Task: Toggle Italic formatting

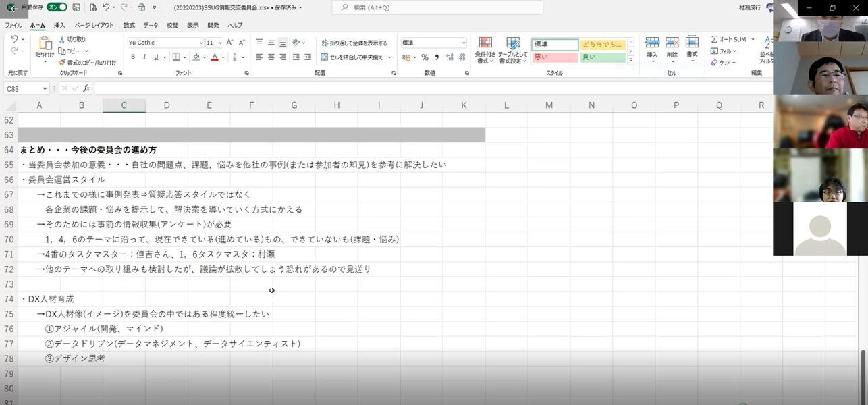Action: click(x=144, y=57)
